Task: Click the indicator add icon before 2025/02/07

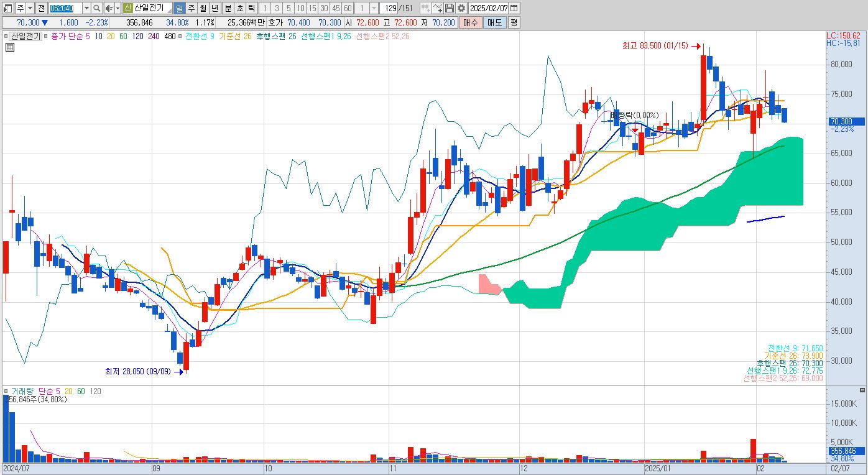Action: (425, 8)
